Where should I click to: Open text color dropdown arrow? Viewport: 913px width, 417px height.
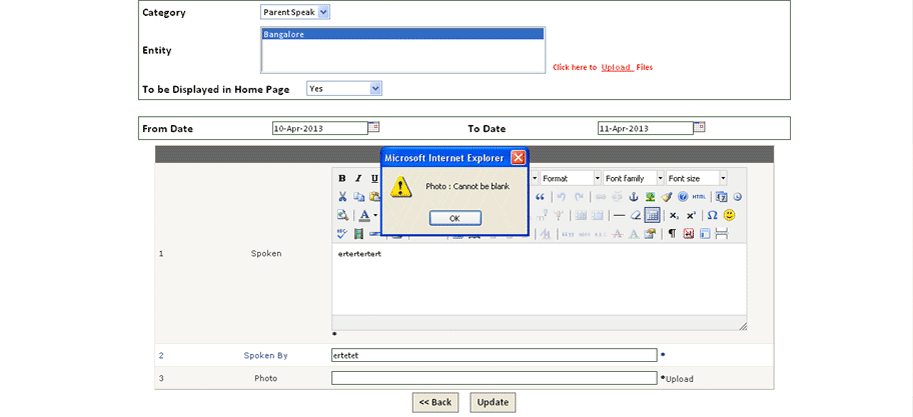pyautogui.click(x=375, y=215)
